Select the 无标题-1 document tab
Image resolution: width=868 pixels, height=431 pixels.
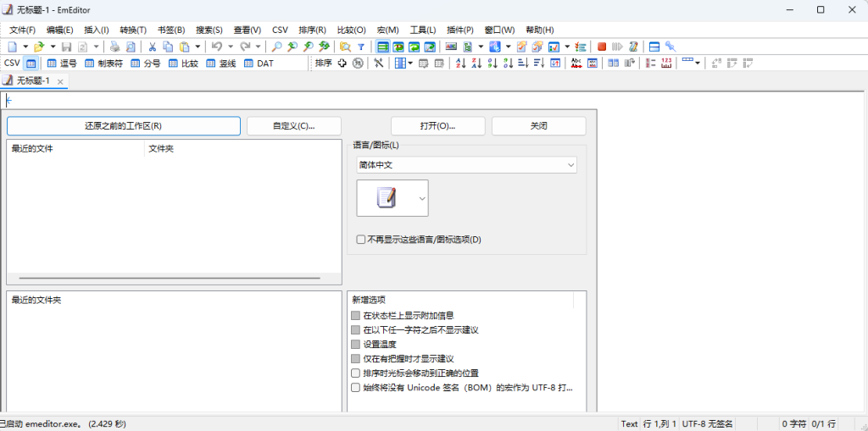pos(33,80)
